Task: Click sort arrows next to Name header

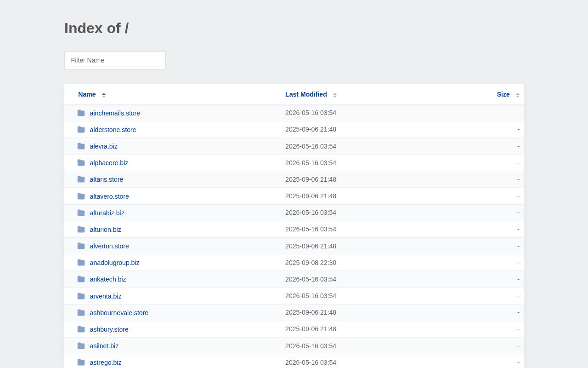Action: [x=104, y=95]
